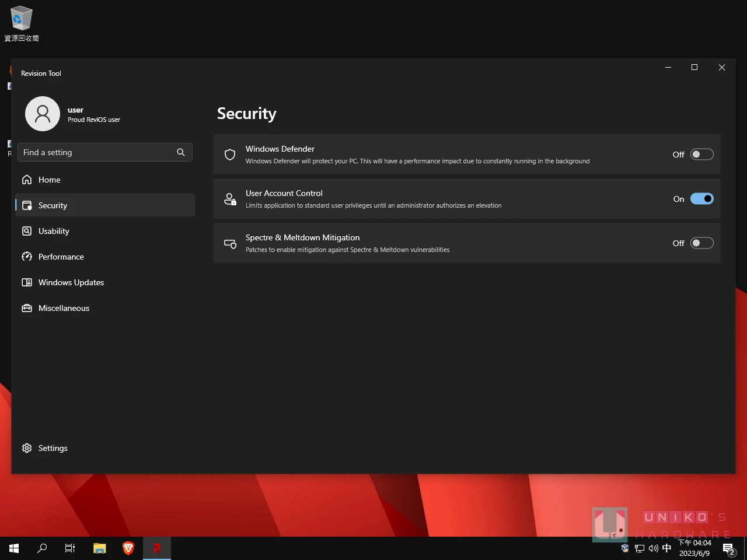The image size is (747, 560).
Task: Go to the Home section
Action: click(50, 180)
